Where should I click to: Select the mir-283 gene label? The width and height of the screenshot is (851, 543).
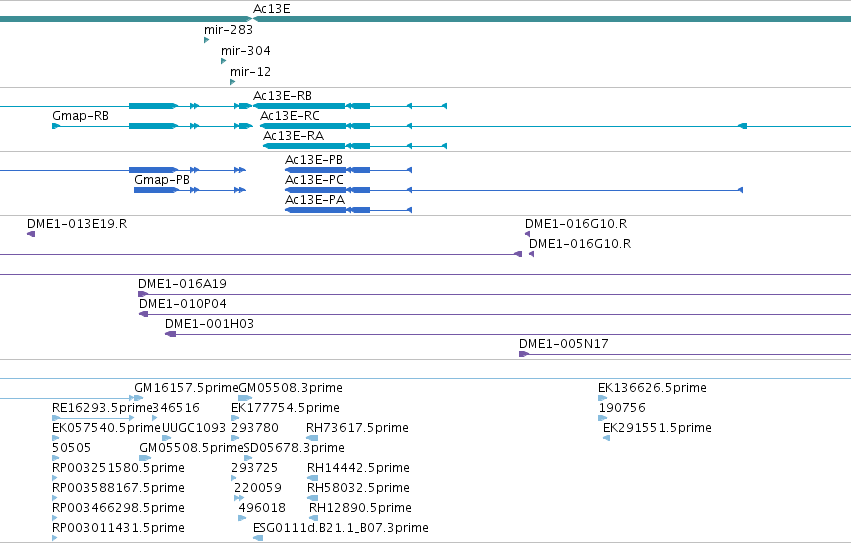pyautogui.click(x=228, y=30)
